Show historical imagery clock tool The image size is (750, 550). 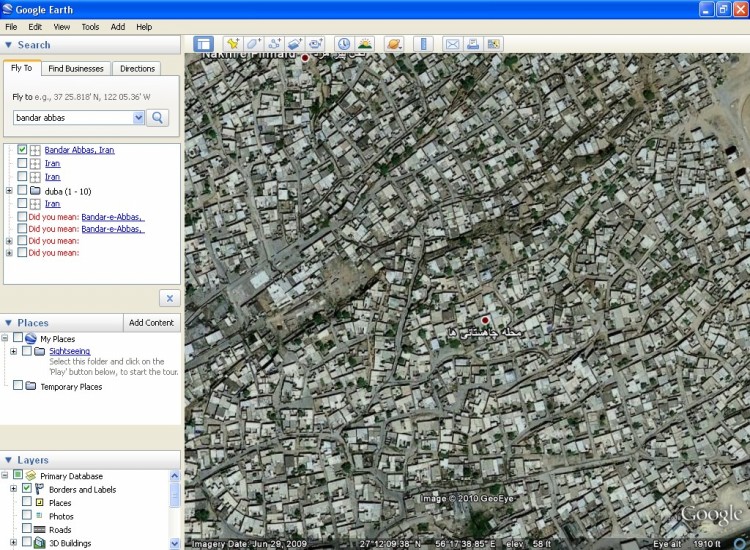[x=343, y=44]
